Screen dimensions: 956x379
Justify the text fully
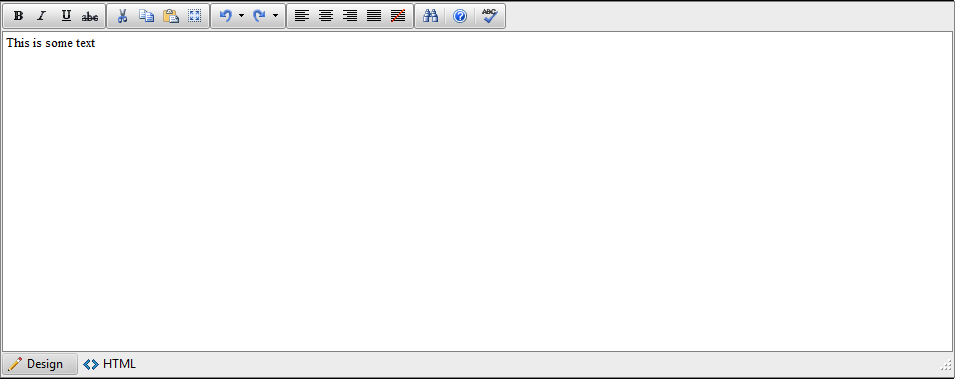tap(374, 16)
